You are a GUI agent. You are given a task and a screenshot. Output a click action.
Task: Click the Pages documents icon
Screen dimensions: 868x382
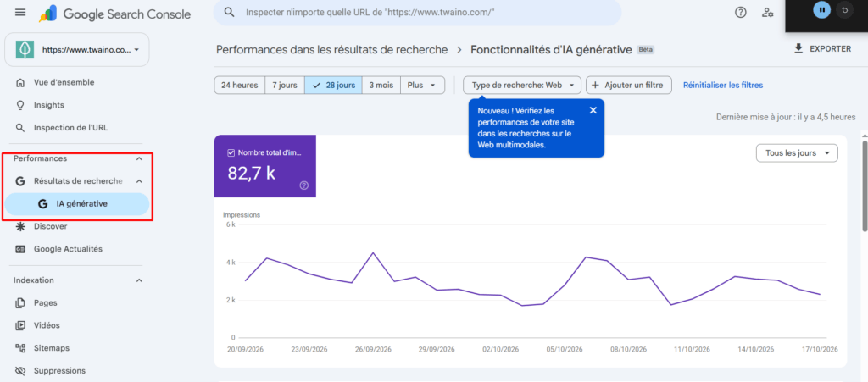(x=20, y=303)
